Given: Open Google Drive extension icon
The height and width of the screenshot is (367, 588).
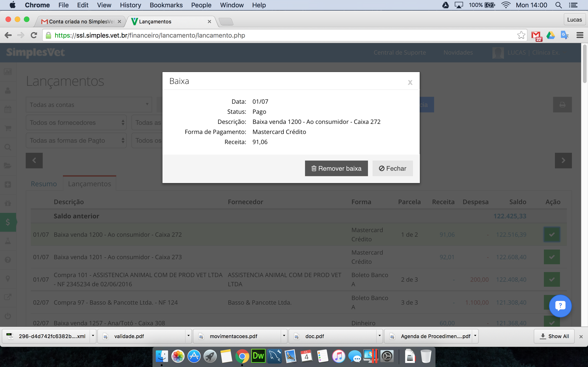Looking at the screenshot, I should (x=550, y=35).
